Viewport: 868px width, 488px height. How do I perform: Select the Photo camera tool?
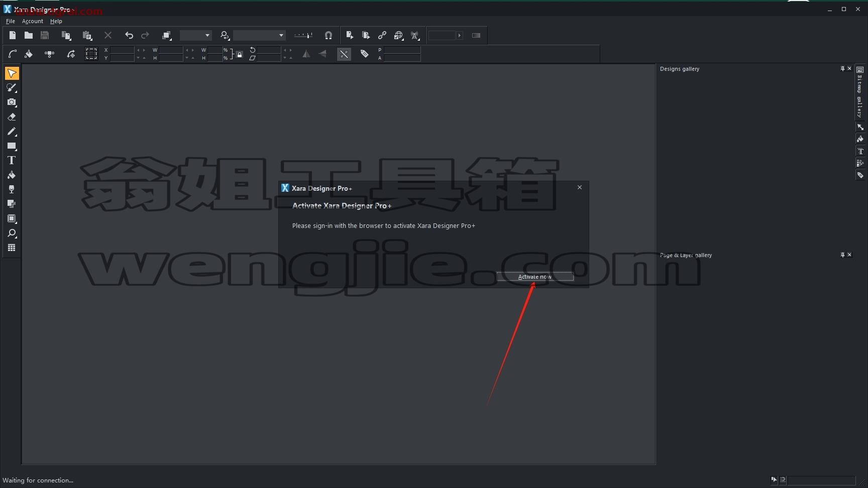pos(12,102)
